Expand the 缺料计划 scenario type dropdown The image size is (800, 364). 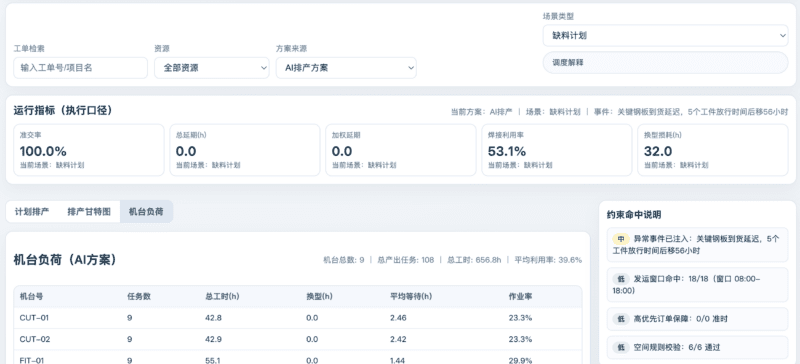[x=666, y=35]
